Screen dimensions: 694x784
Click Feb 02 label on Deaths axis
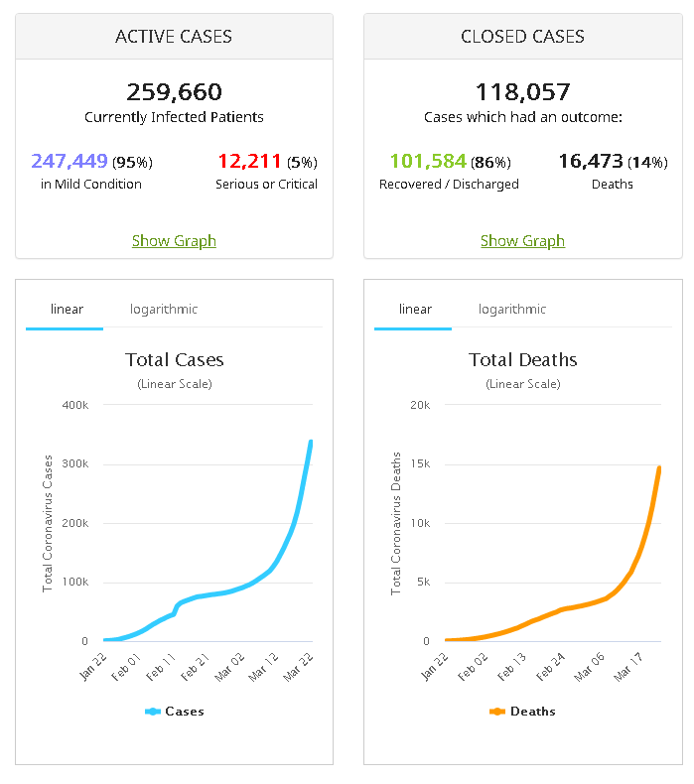(x=473, y=667)
